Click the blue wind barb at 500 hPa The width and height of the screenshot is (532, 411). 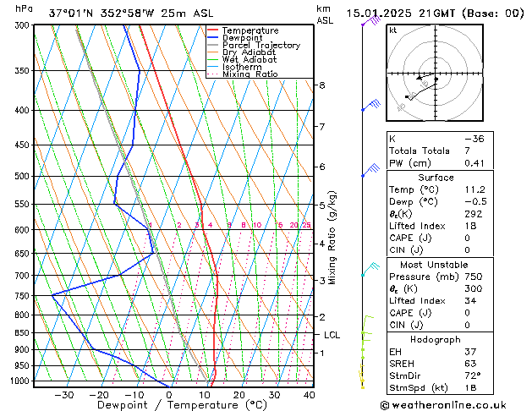(370, 170)
